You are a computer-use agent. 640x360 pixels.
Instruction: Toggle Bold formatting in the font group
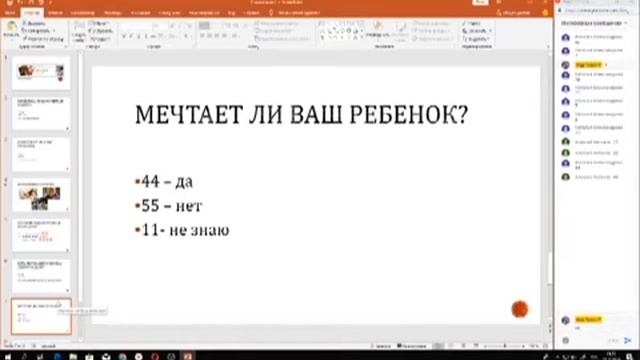tap(123, 36)
